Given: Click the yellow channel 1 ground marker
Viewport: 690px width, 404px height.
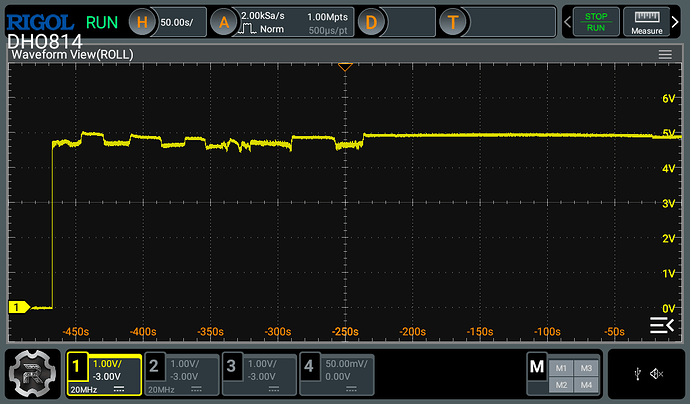Looking at the screenshot, I should pos(17,307).
